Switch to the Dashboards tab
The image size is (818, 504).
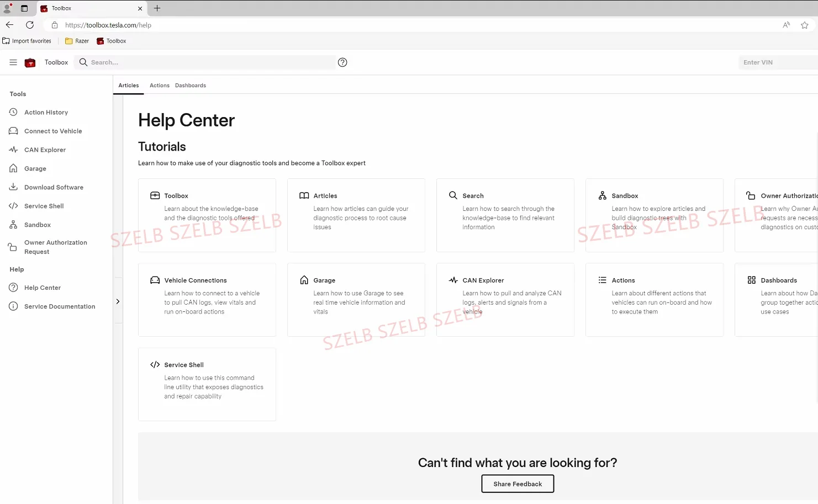(x=191, y=86)
